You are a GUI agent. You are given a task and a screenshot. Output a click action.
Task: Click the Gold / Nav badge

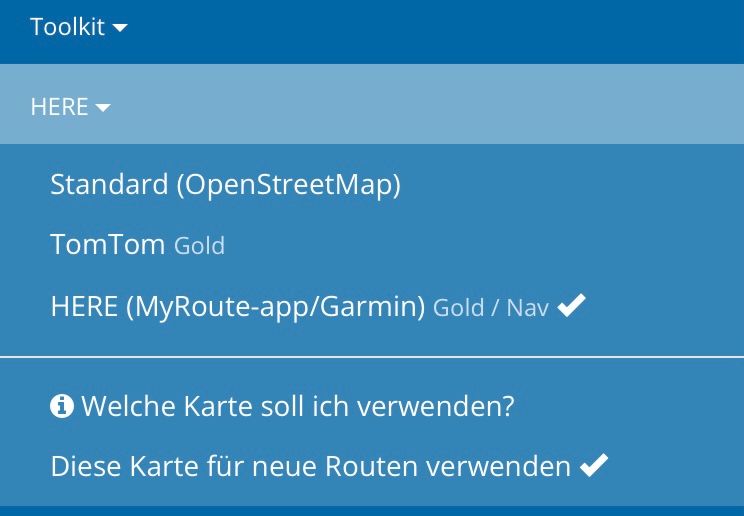point(491,308)
